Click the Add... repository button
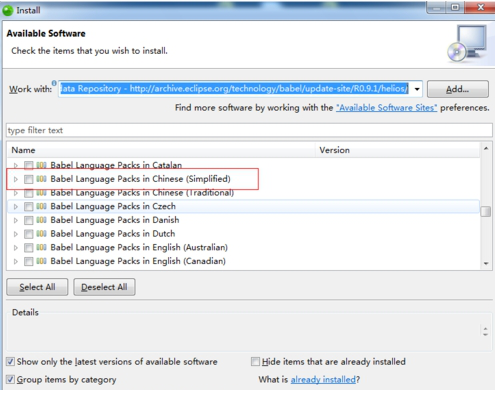Screen dimensions: 495x405 pos(458,89)
